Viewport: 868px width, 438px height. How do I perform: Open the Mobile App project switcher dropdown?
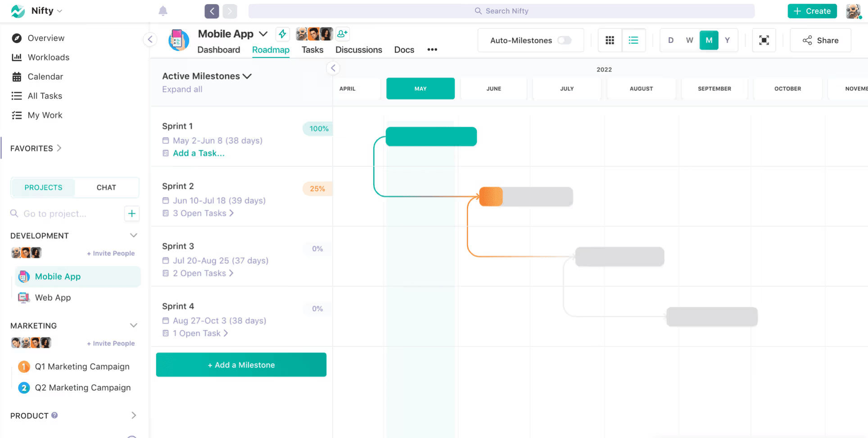[x=263, y=33]
